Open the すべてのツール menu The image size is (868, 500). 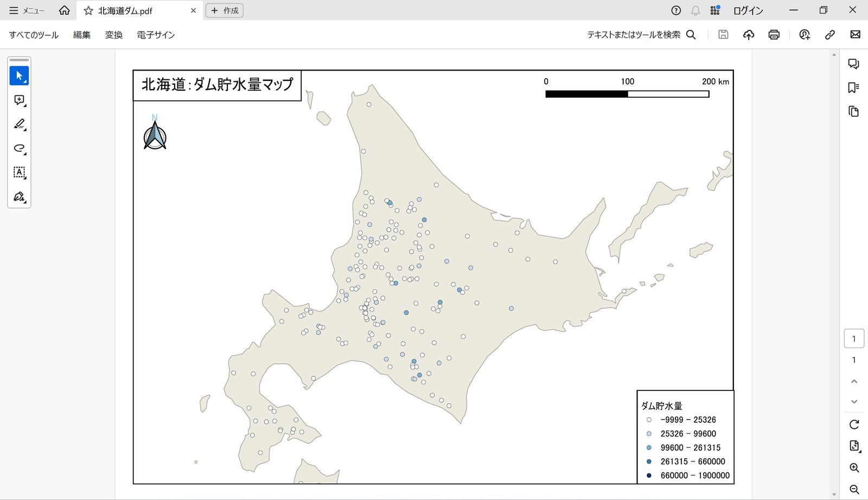(x=34, y=35)
